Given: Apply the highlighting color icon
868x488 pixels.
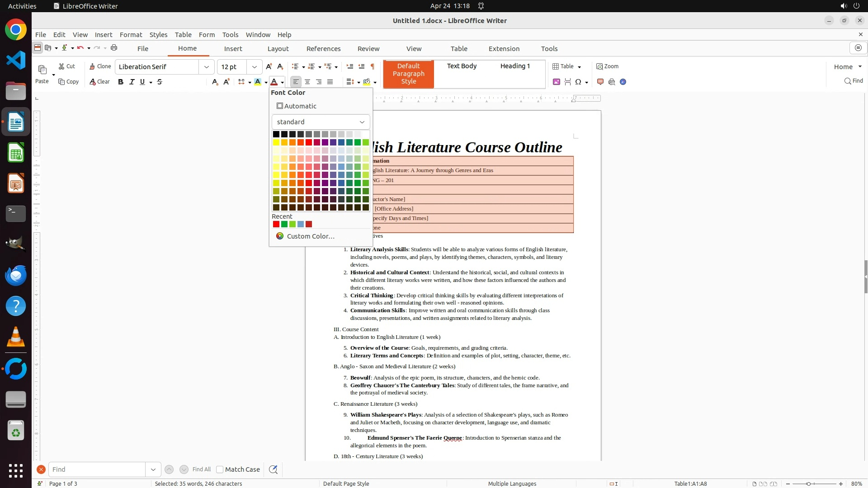Looking at the screenshot, I should click(258, 82).
